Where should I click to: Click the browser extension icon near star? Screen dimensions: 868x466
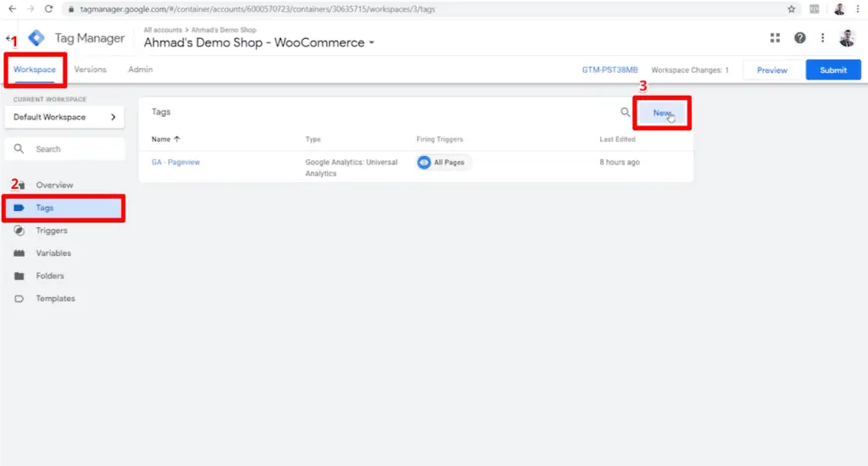815,8
